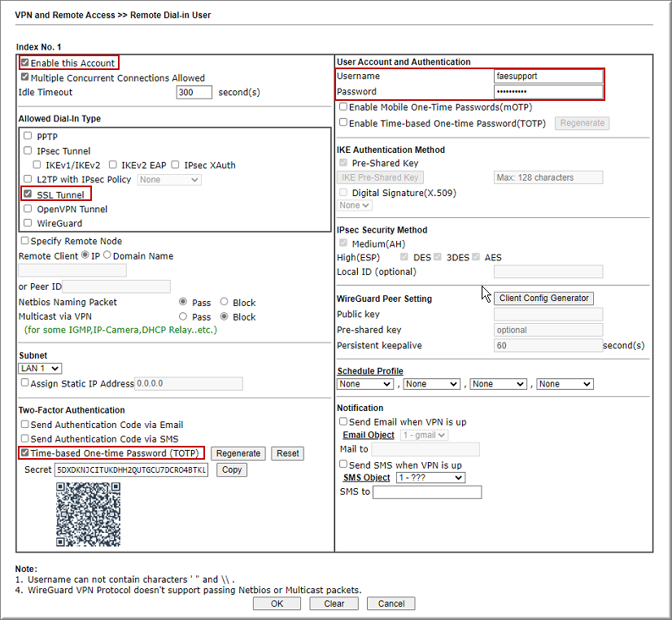Check L2TP with IPsec Policy
672x620 pixels.
28,179
